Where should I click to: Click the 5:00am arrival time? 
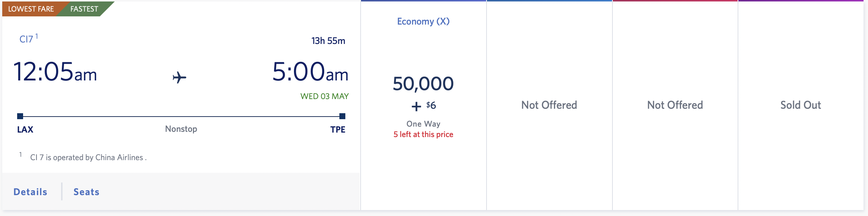pos(310,72)
